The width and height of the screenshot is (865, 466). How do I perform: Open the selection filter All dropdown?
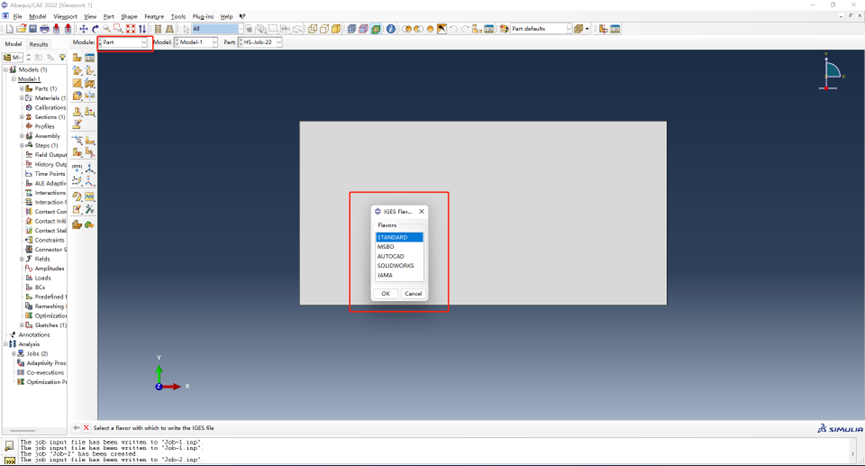(x=216, y=29)
